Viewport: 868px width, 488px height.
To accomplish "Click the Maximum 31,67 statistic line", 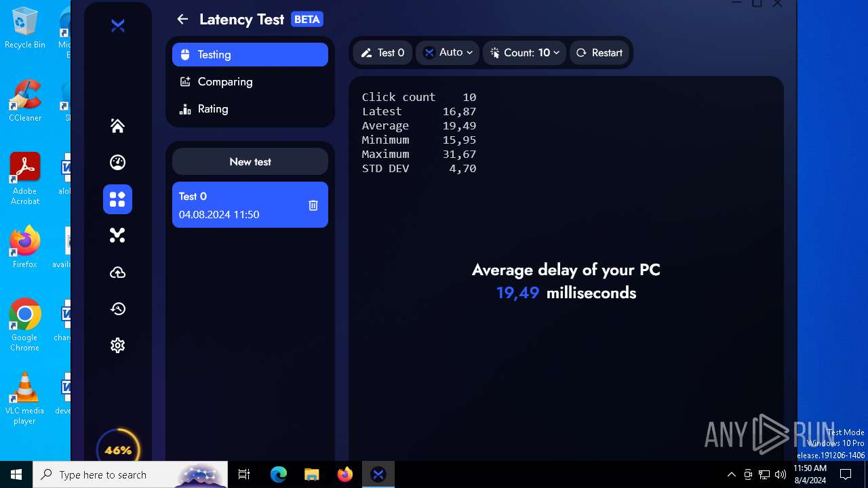I will (x=419, y=155).
